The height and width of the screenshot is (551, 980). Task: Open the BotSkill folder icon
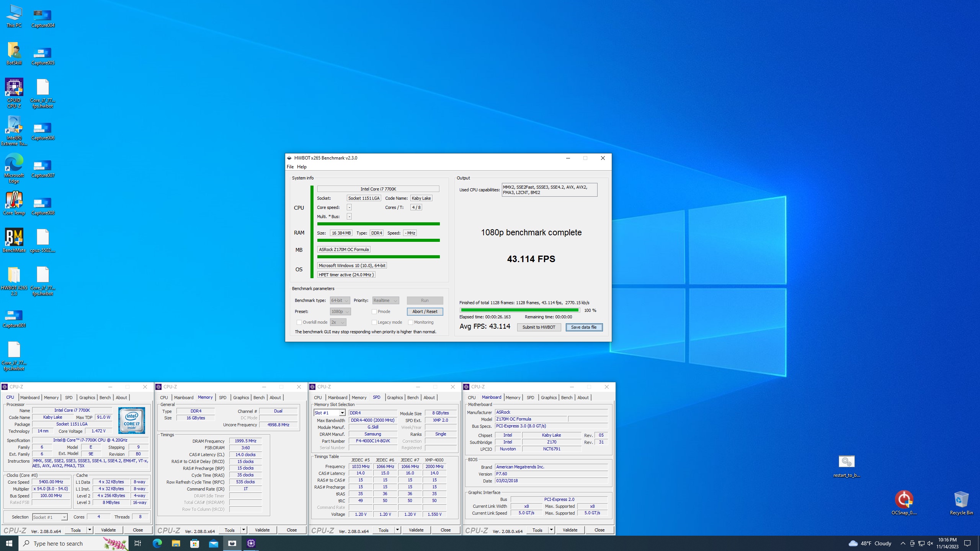[x=14, y=54]
